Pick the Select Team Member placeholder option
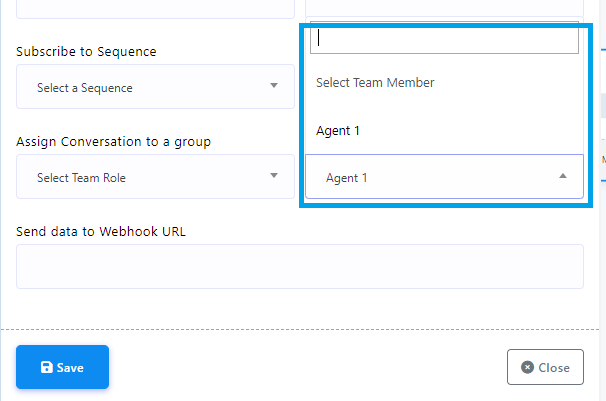606x401 pixels. point(375,83)
